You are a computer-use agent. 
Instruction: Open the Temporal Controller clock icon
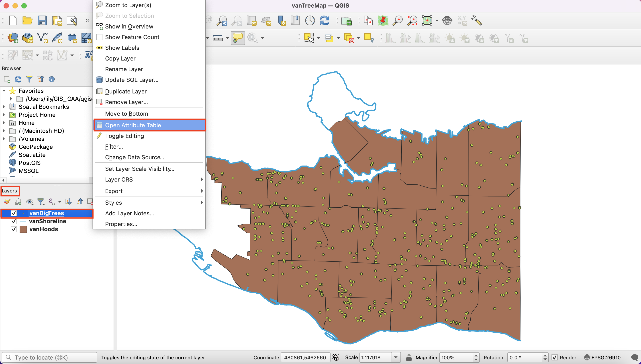[310, 20]
